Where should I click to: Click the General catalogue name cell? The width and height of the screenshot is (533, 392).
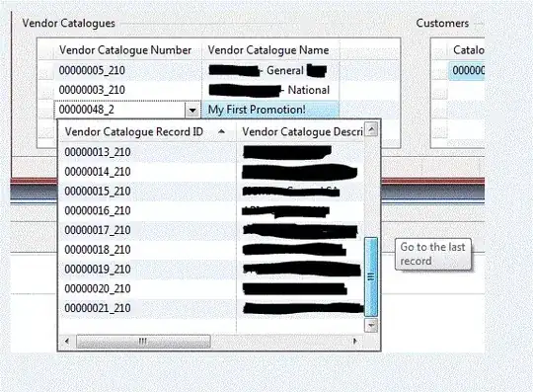[x=270, y=70]
